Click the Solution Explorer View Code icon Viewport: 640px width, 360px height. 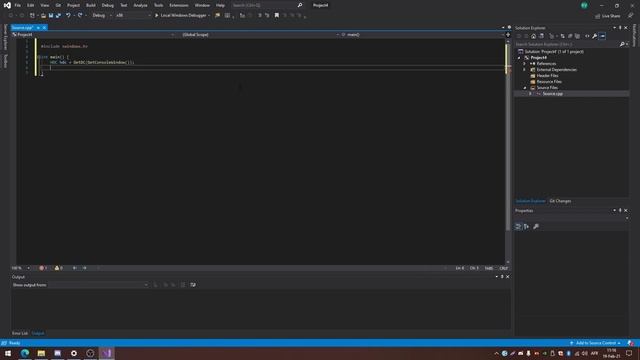pos(587,36)
